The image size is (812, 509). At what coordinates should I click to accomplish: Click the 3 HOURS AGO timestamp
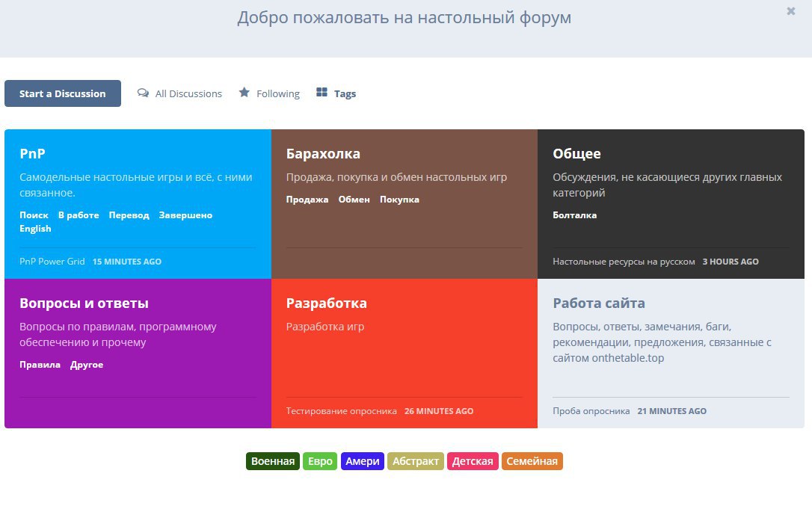click(x=731, y=262)
